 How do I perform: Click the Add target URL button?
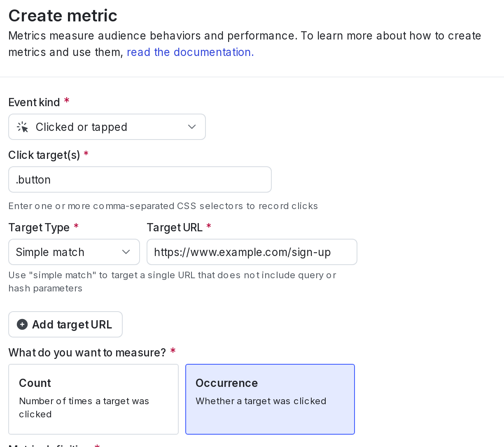[x=65, y=324]
